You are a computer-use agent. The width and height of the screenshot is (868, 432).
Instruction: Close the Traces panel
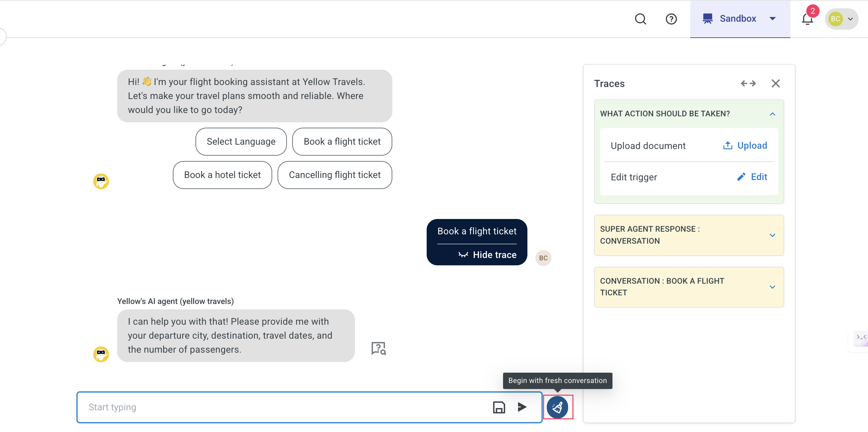click(x=775, y=84)
